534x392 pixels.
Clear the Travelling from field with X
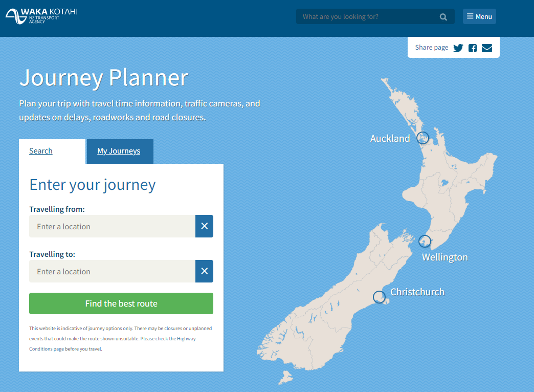(x=204, y=226)
